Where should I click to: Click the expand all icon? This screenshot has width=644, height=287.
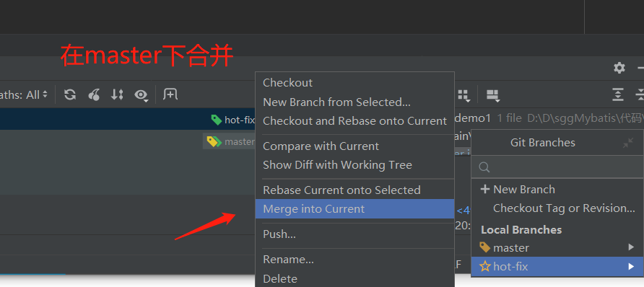pos(618,94)
